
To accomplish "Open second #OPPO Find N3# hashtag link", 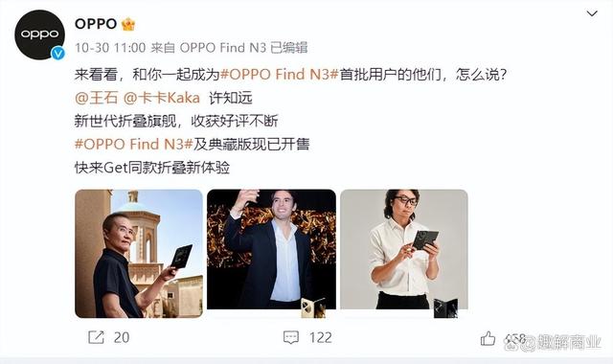I will pyautogui.click(x=134, y=144).
